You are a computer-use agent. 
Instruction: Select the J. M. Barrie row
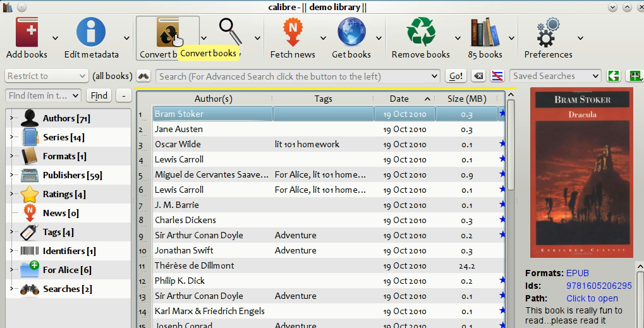tap(329, 205)
